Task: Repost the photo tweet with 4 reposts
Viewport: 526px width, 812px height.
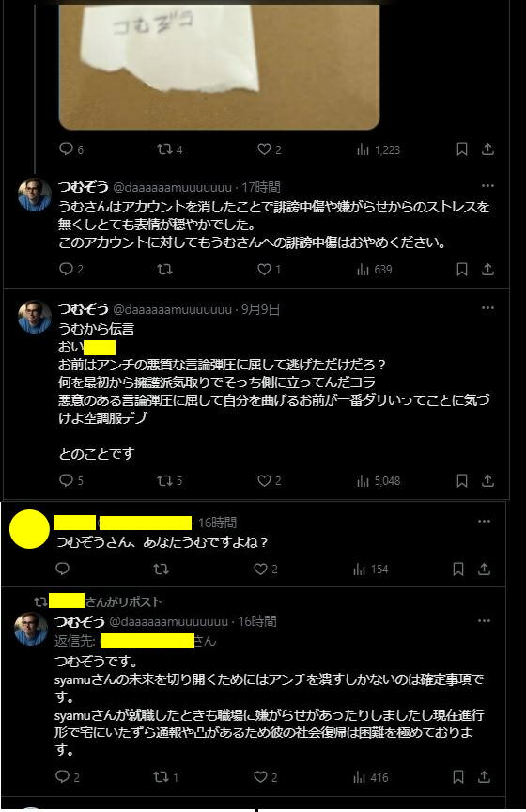Action: pyautogui.click(x=169, y=149)
